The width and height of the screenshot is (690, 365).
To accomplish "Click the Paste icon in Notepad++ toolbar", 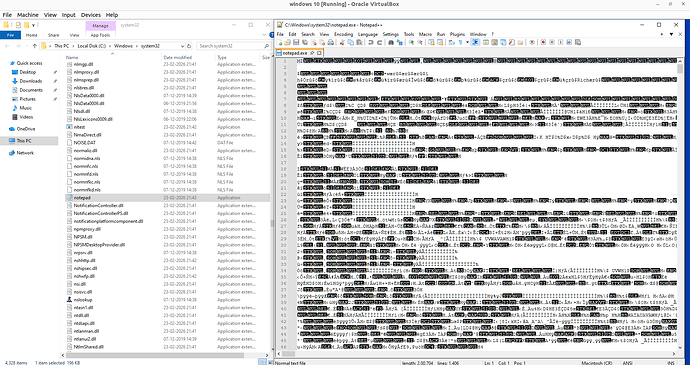I will (x=359, y=42).
